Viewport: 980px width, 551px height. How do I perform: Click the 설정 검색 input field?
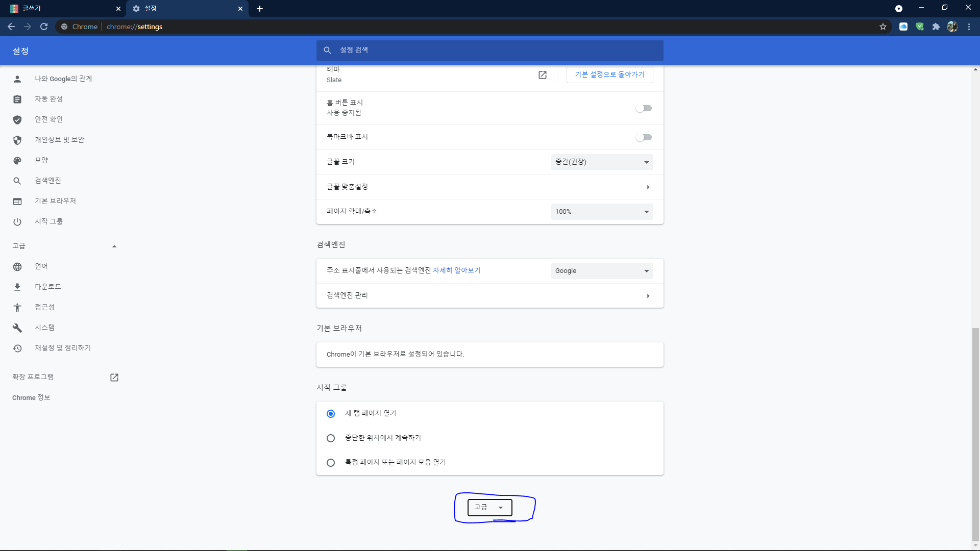click(490, 50)
